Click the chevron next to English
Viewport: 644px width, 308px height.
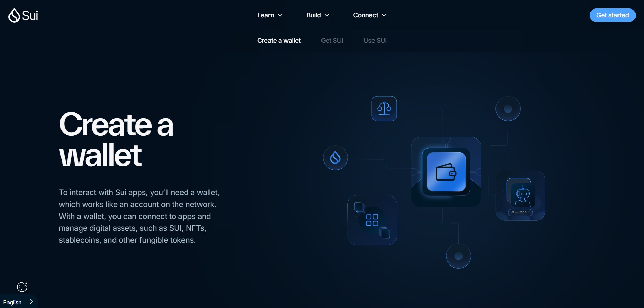[x=31, y=302]
